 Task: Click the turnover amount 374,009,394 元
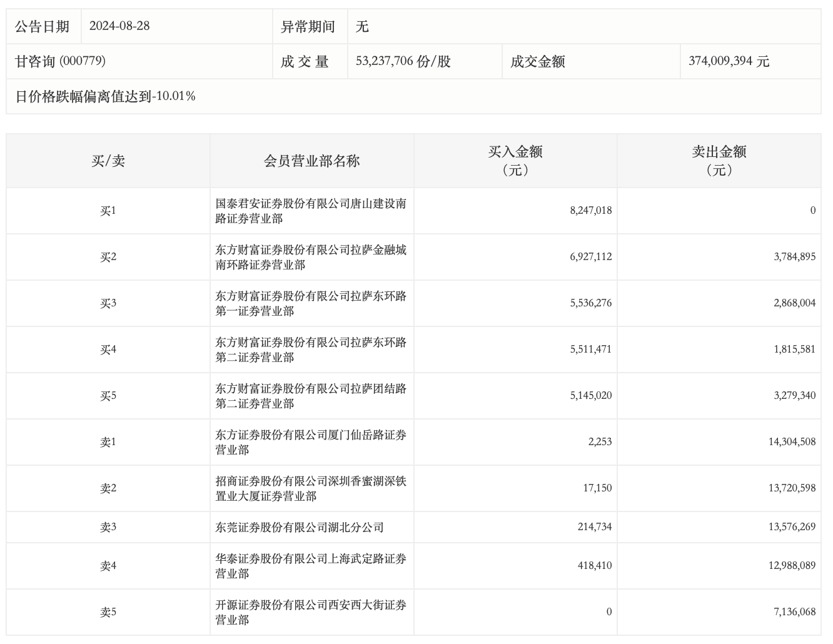pos(729,61)
